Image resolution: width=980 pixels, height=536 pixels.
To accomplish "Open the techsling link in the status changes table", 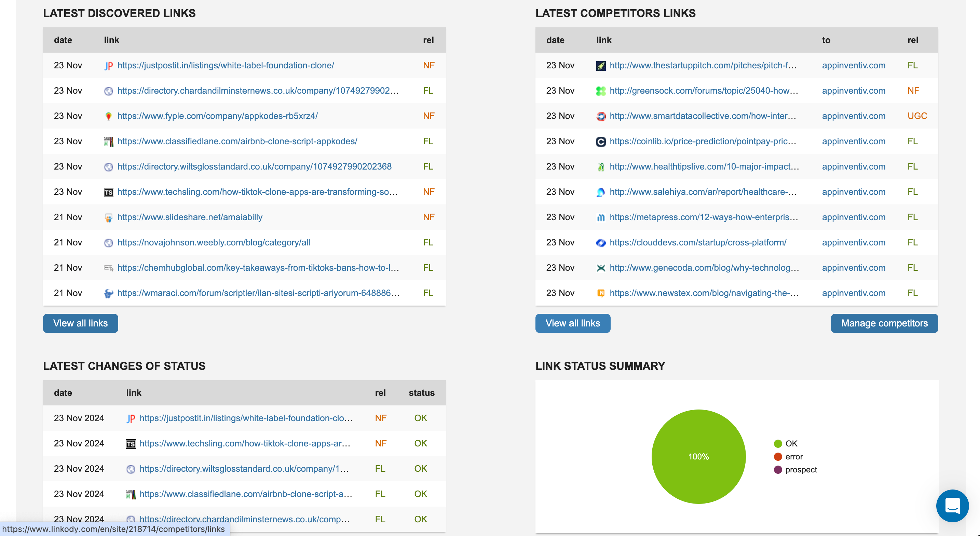I will [245, 443].
